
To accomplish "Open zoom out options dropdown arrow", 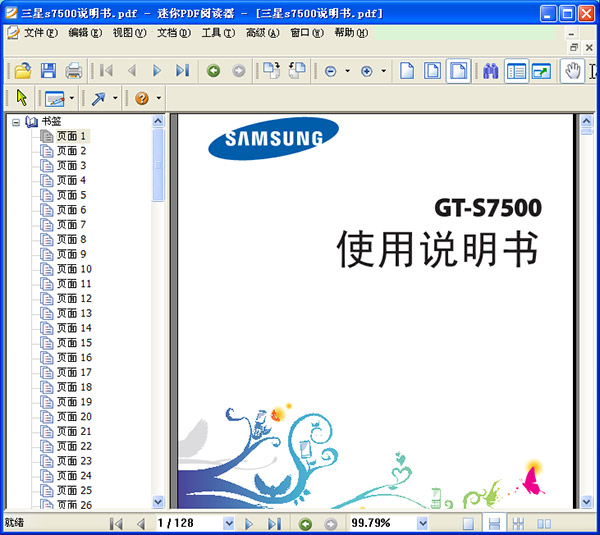I will 347,71.
